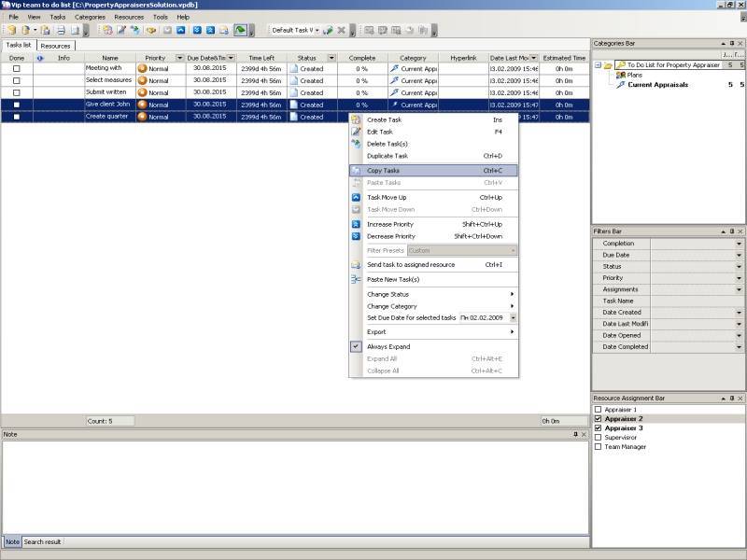Click inside the Note text area
747x560 pixels.
(x=294, y=485)
